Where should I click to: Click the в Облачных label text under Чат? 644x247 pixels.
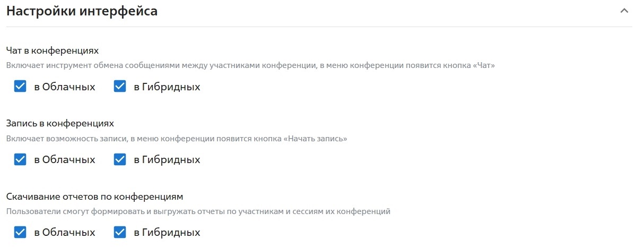click(x=65, y=87)
